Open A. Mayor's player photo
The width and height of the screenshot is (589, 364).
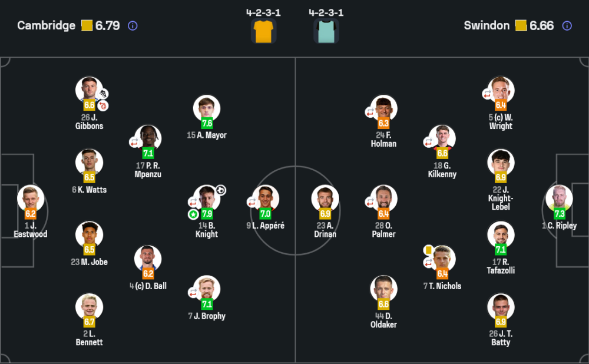coord(207,108)
